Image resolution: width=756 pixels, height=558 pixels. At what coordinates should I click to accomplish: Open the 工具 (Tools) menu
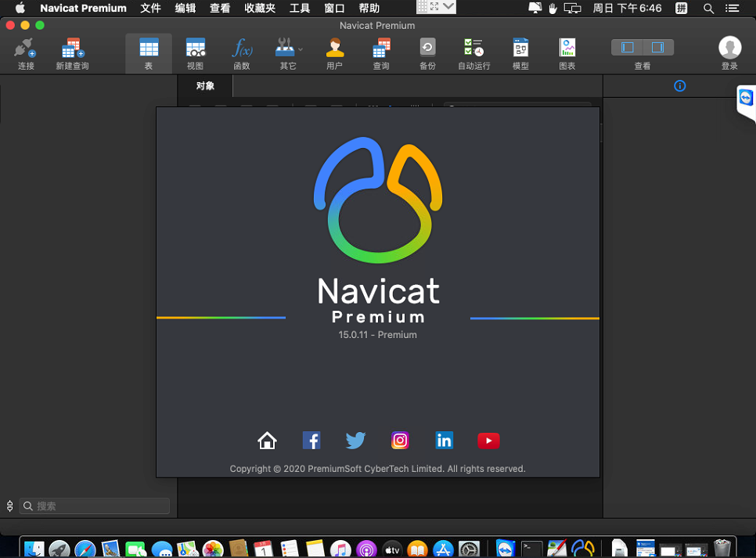tap(300, 8)
